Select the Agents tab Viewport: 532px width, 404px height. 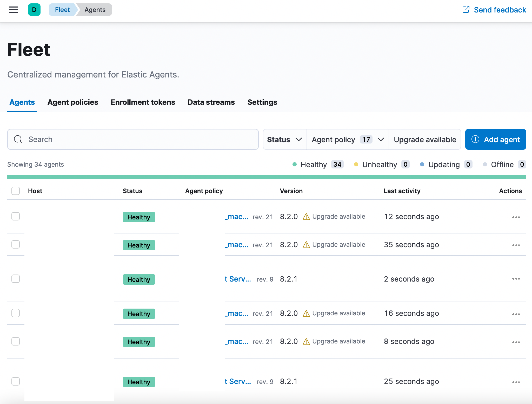22,102
